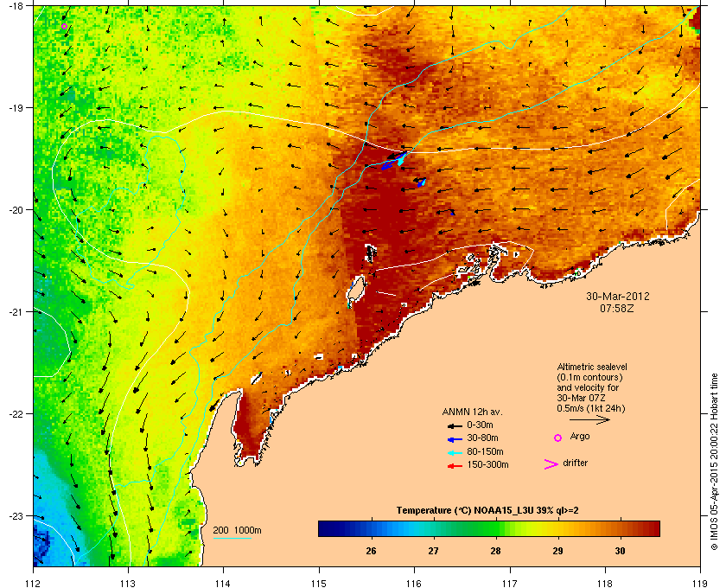726x588 pixels.
Task: Click the longitude axis label 117
Action: 509,583
